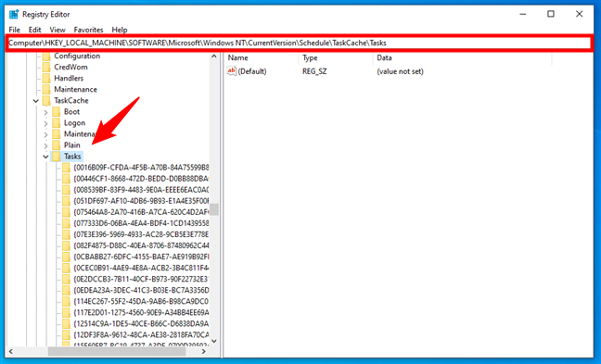Click the (Default) string value ab icon
Screen dimensions: 601x364
[x=232, y=71]
